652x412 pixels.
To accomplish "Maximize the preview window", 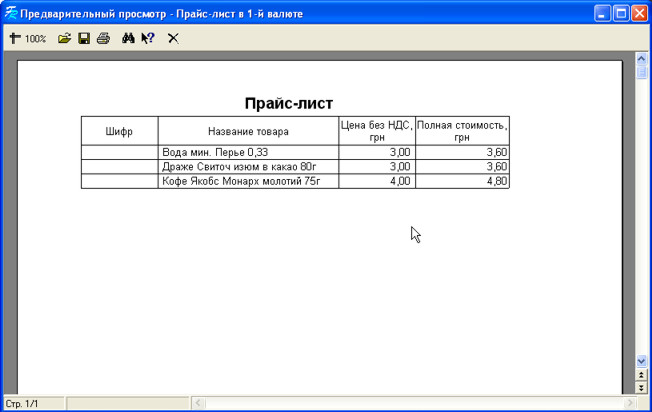I will (620, 13).
